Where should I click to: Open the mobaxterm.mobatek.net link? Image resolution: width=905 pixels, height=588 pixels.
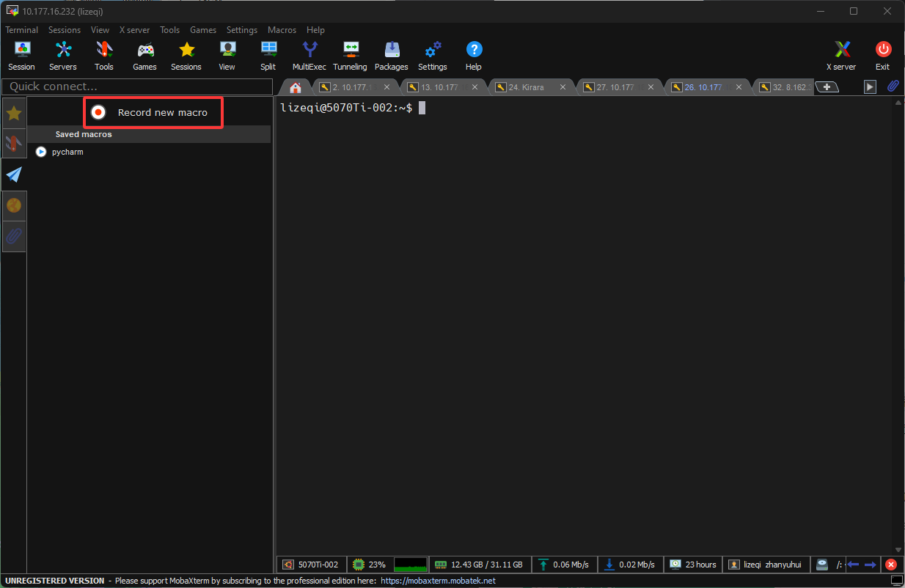coord(438,581)
